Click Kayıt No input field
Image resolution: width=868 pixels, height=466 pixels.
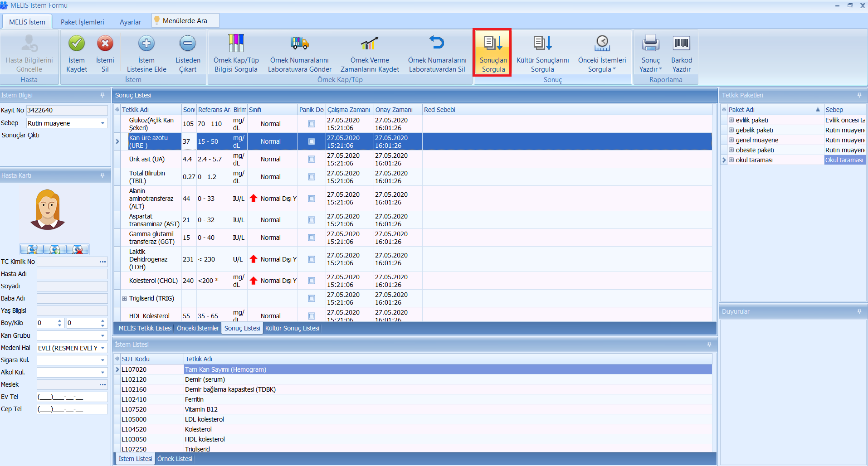[x=67, y=110]
